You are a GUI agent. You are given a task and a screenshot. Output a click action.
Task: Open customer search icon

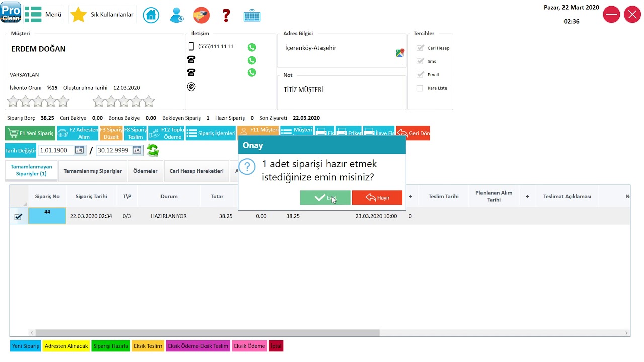[x=177, y=15]
